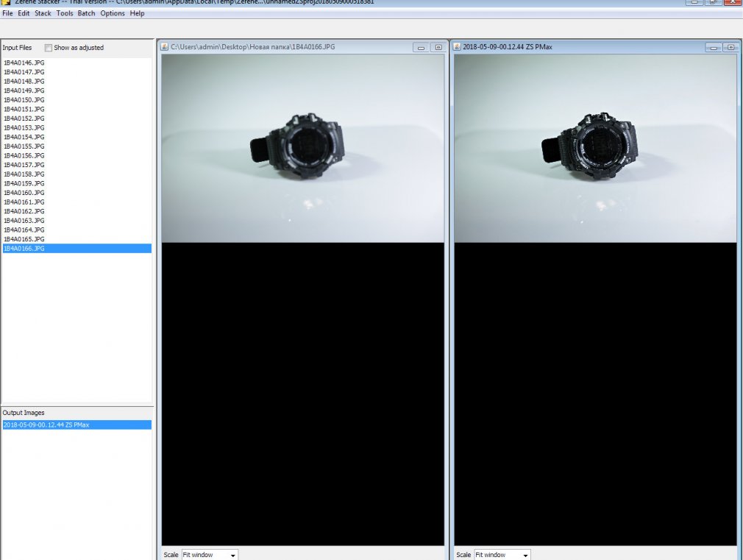Viewport: 743px width, 560px height.
Task: Select highlighted input file 1B4A0166.JPG
Action: tap(77, 249)
